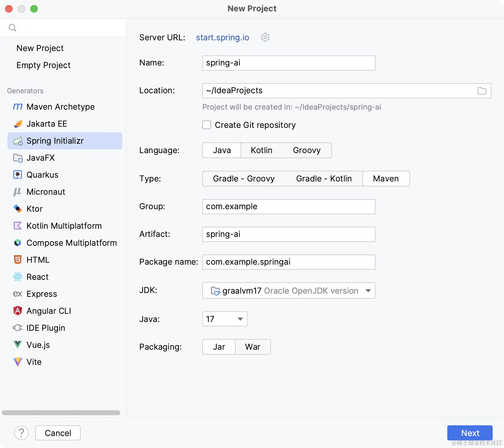Select Java language option

(222, 150)
